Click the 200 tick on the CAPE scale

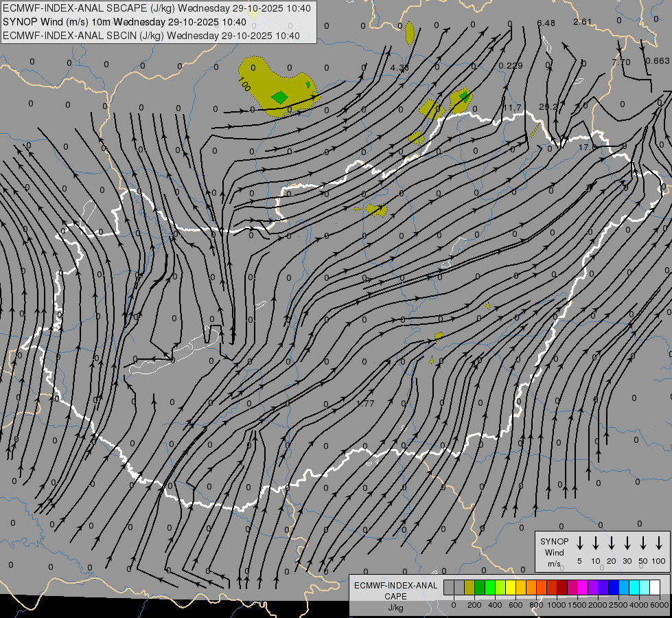[x=474, y=605]
